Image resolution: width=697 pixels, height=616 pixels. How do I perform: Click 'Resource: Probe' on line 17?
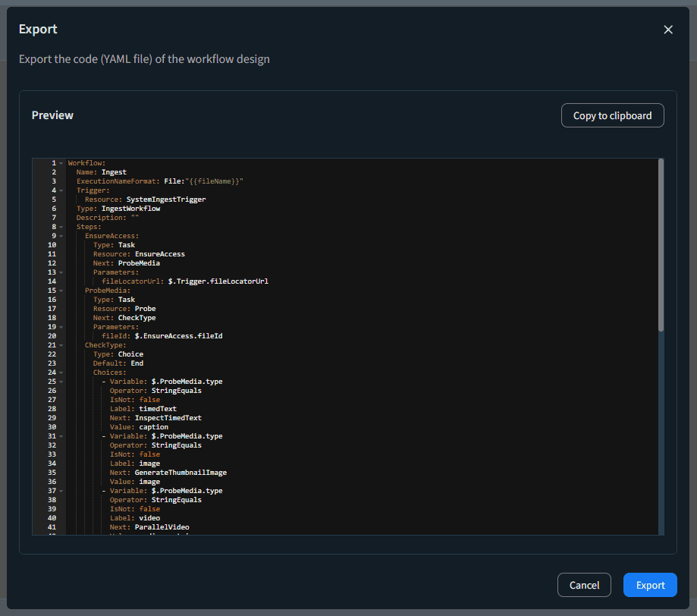124,309
